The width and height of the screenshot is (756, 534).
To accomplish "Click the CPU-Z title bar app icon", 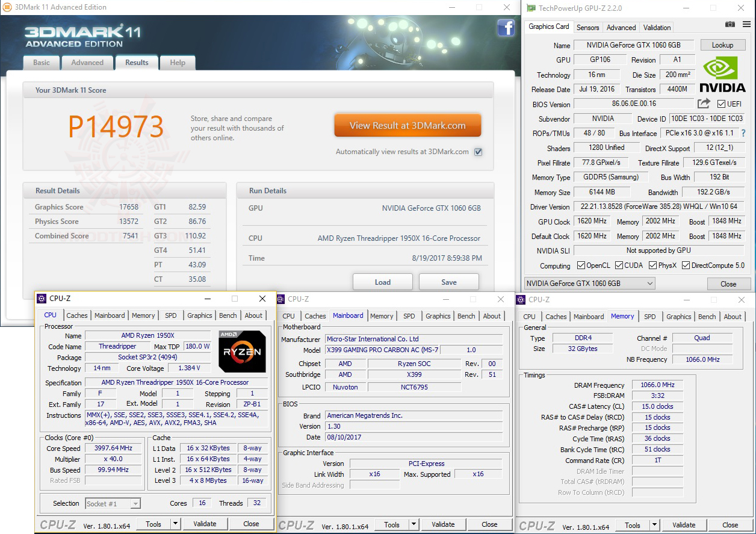I will (41, 299).
